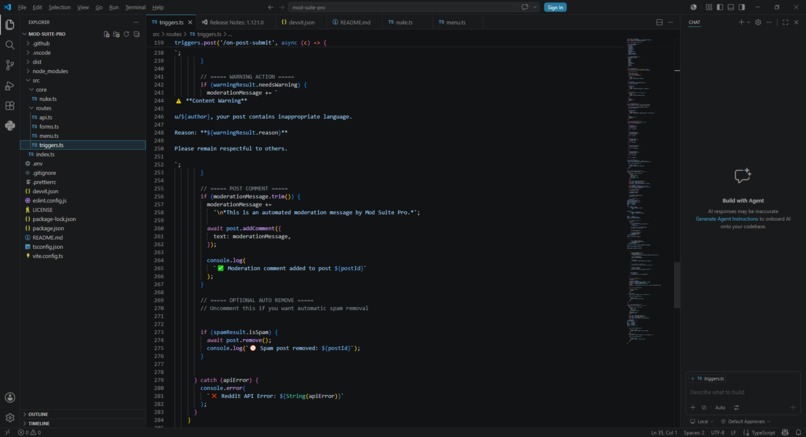806x437 pixels.
Task: Open the Terminal menu
Action: 135,7
